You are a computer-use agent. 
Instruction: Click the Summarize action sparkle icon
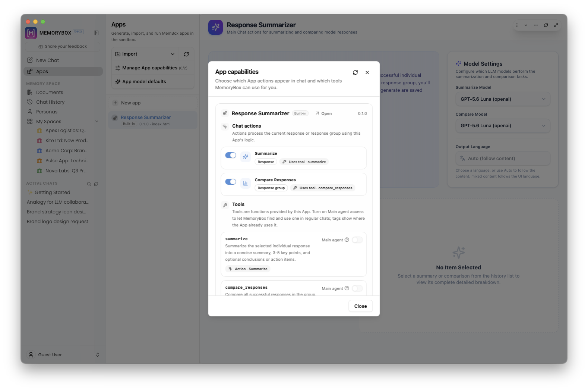coord(245,157)
